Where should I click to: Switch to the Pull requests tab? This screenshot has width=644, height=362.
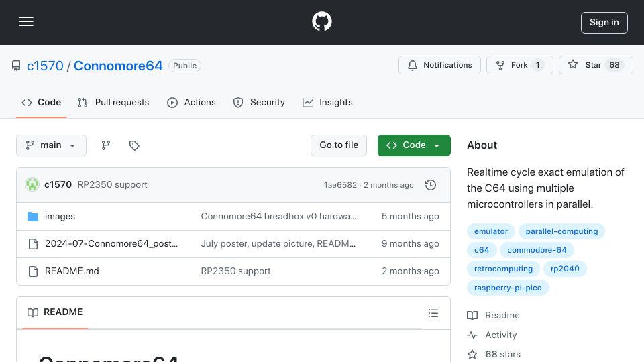(x=113, y=102)
